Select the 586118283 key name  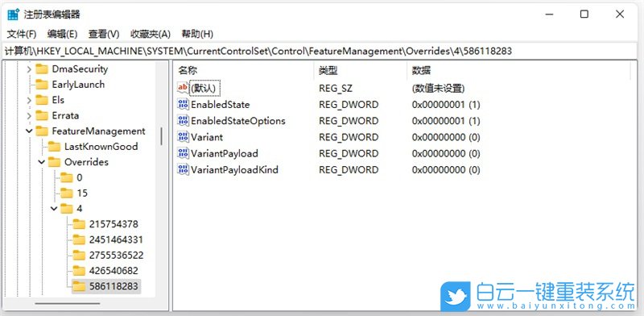[114, 286]
